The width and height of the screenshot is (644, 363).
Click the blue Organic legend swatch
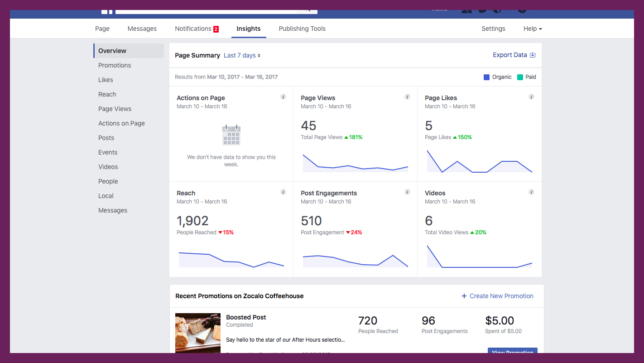click(x=486, y=77)
